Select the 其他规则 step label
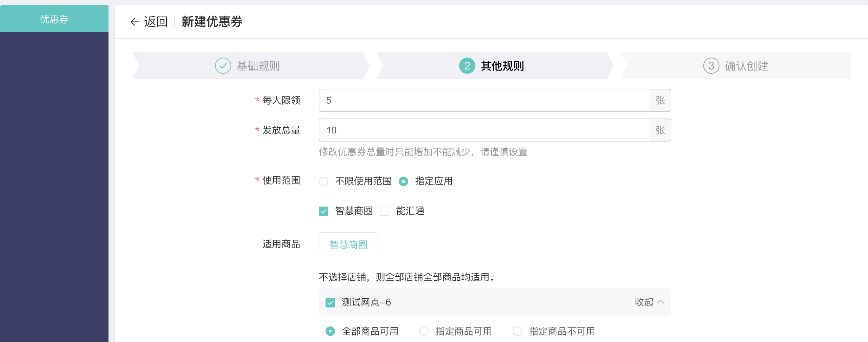 click(502, 66)
